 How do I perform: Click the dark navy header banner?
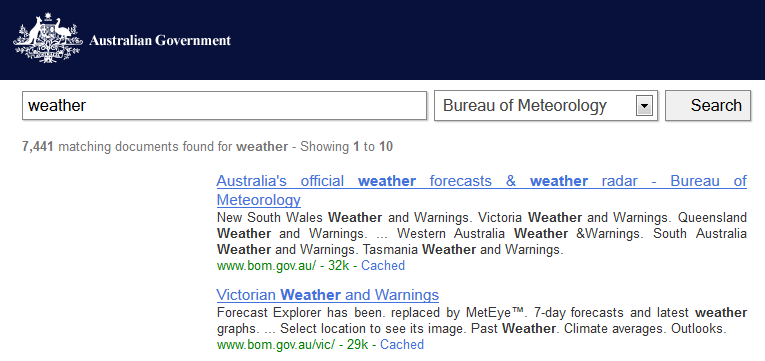[382, 40]
